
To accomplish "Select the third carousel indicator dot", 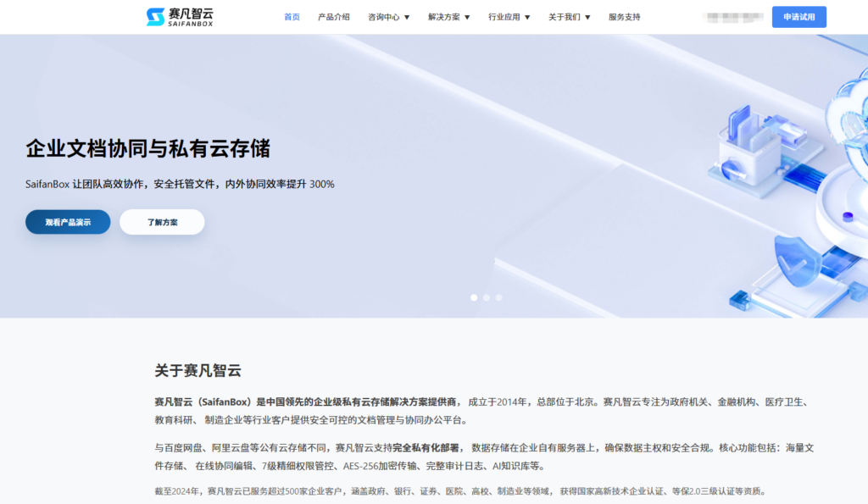I will [498, 297].
